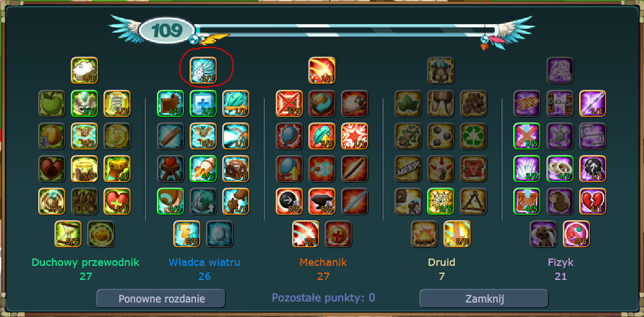Select the rocket skill showing 4/5

[203, 169]
